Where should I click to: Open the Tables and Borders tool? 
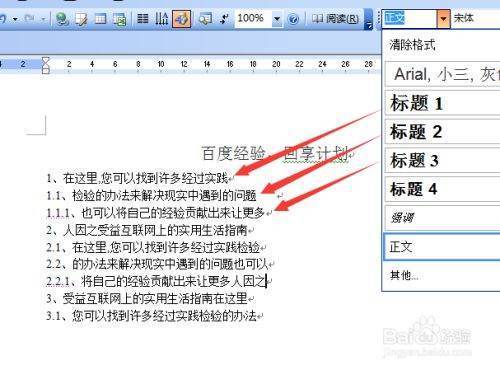81,19
